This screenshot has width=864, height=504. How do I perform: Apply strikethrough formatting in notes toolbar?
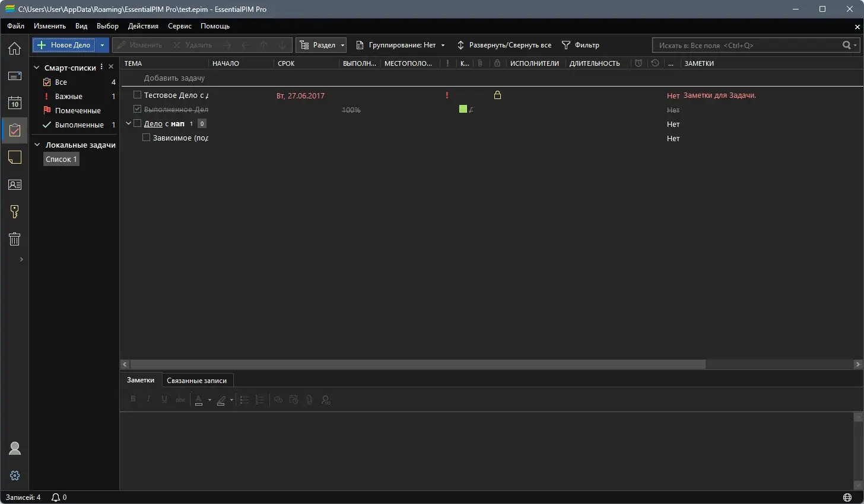tap(180, 400)
